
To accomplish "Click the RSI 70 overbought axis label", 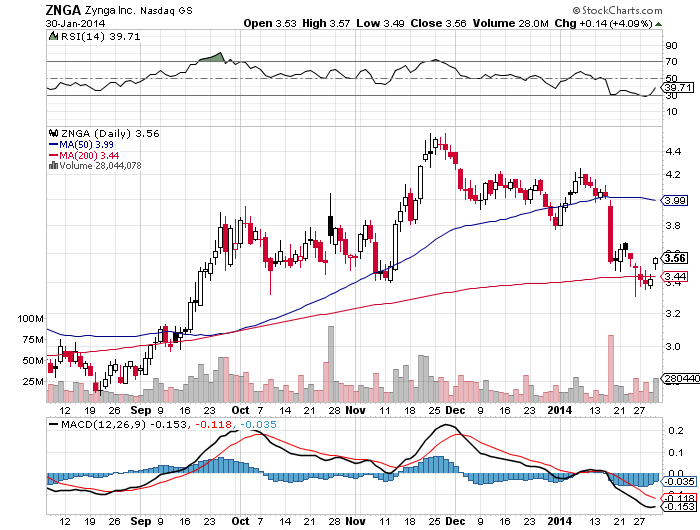I will tap(671, 62).
